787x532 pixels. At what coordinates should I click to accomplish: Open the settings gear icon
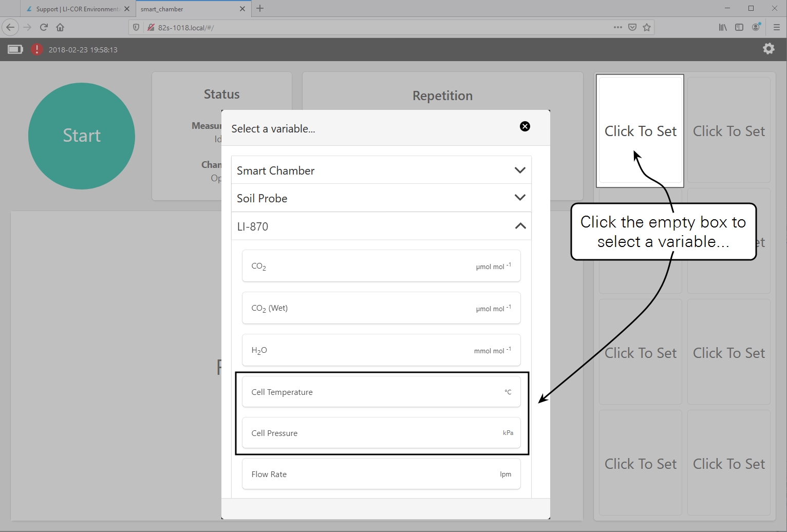coord(768,49)
